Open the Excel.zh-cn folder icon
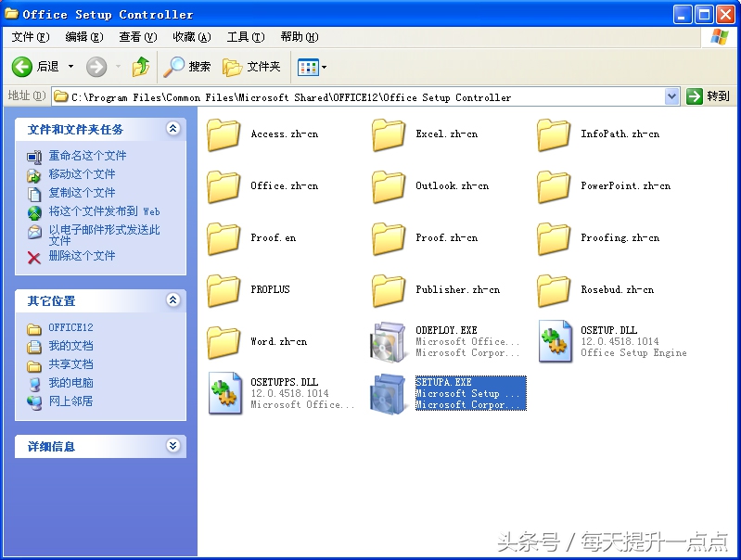 [389, 134]
